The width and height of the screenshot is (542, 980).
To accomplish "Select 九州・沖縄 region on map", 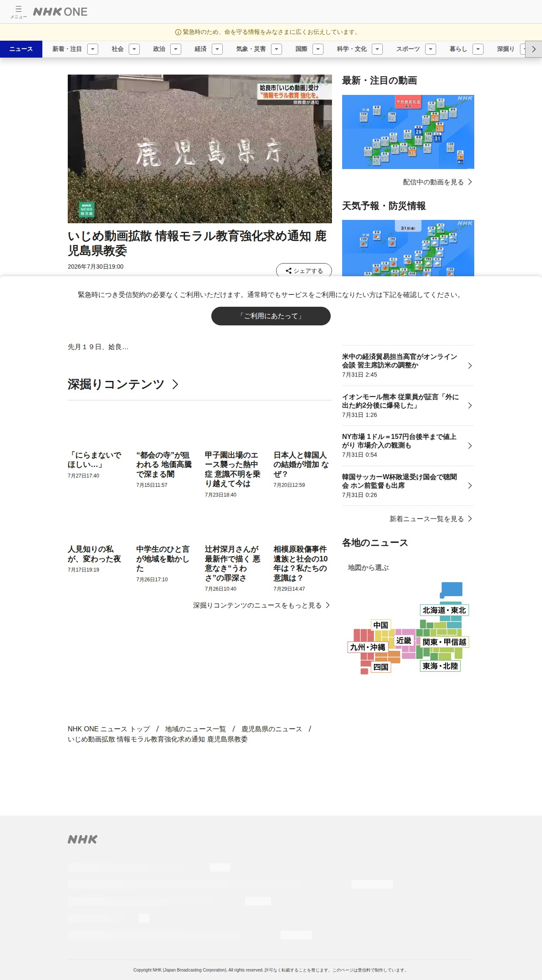I will pyautogui.click(x=368, y=647).
